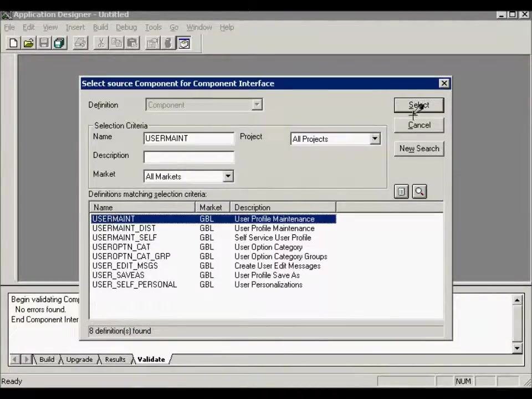Open the View menu
Screen dimensions: 532x399
[x=50, y=27]
